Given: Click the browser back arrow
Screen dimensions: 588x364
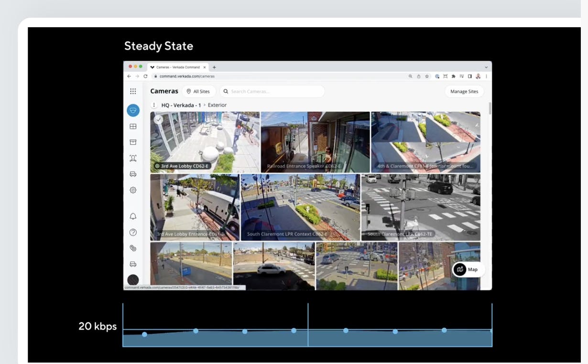Looking at the screenshot, I should [x=129, y=76].
